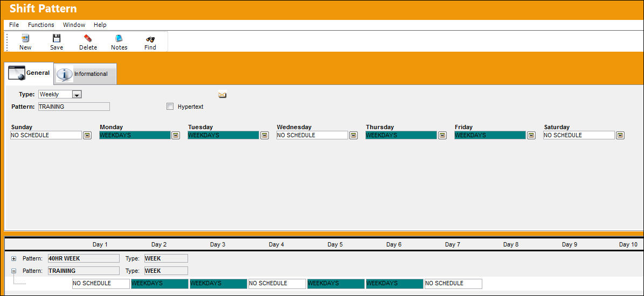Select the lower TRAINING pattern name field
This screenshot has width=644, height=296.
(x=84, y=271)
